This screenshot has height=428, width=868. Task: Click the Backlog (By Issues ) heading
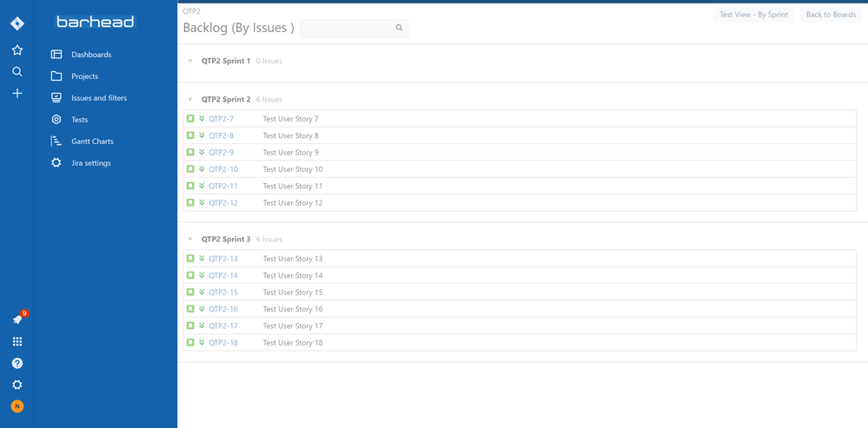click(238, 28)
